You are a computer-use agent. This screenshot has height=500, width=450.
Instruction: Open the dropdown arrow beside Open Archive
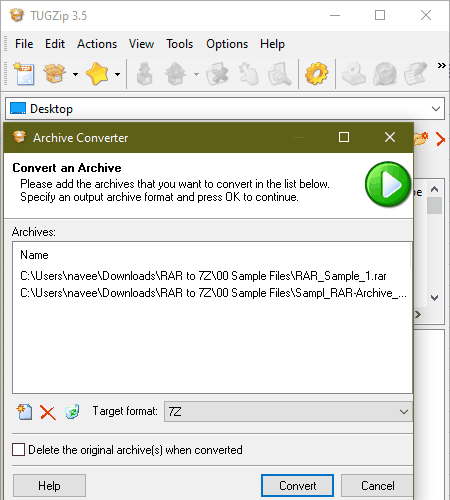click(76, 74)
